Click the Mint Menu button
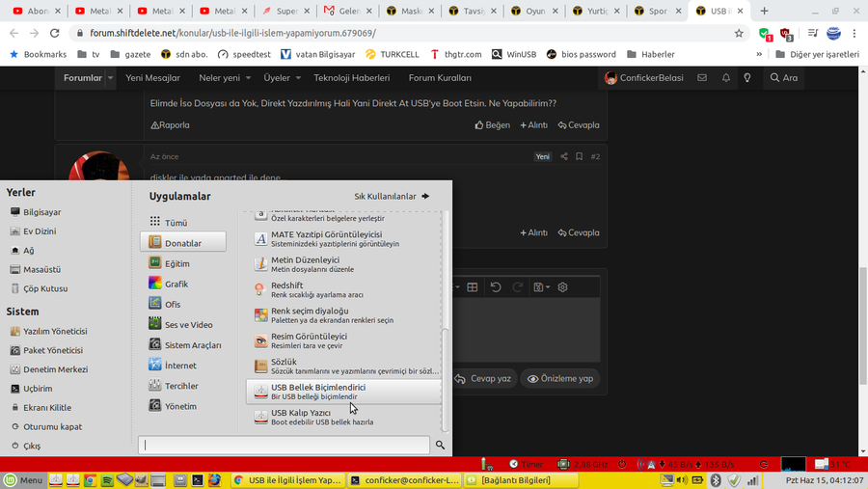868x489 pixels. (x=23, y=480)
